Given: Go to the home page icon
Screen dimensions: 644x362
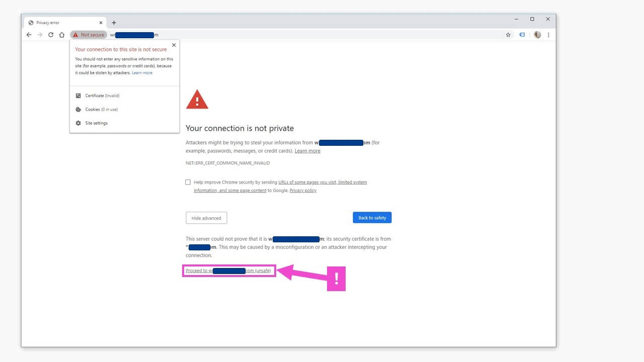Looking at the screenshot, I should (62, 35).
